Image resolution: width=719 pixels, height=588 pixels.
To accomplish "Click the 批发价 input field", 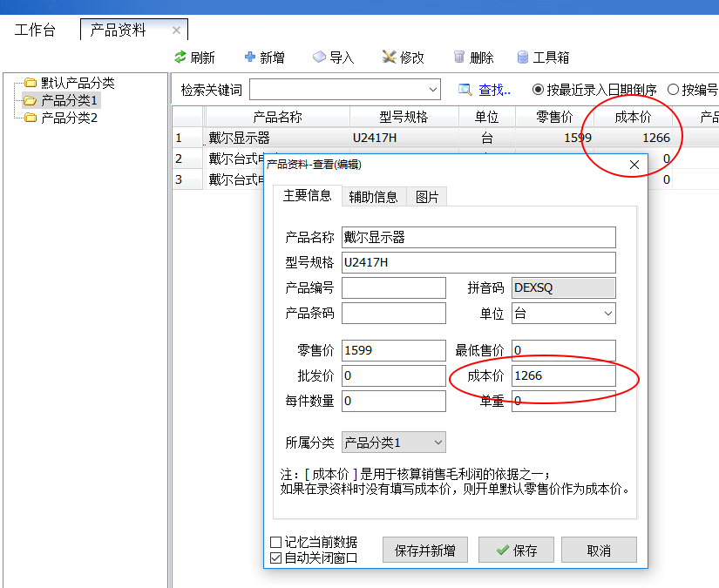I will point(394,375).
